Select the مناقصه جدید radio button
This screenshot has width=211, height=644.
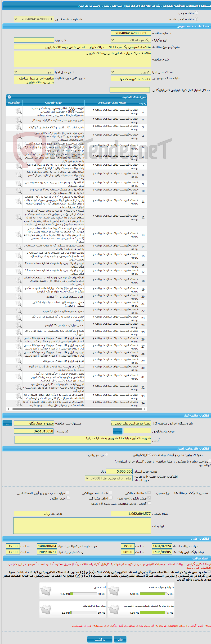click(x=196, y=13)
